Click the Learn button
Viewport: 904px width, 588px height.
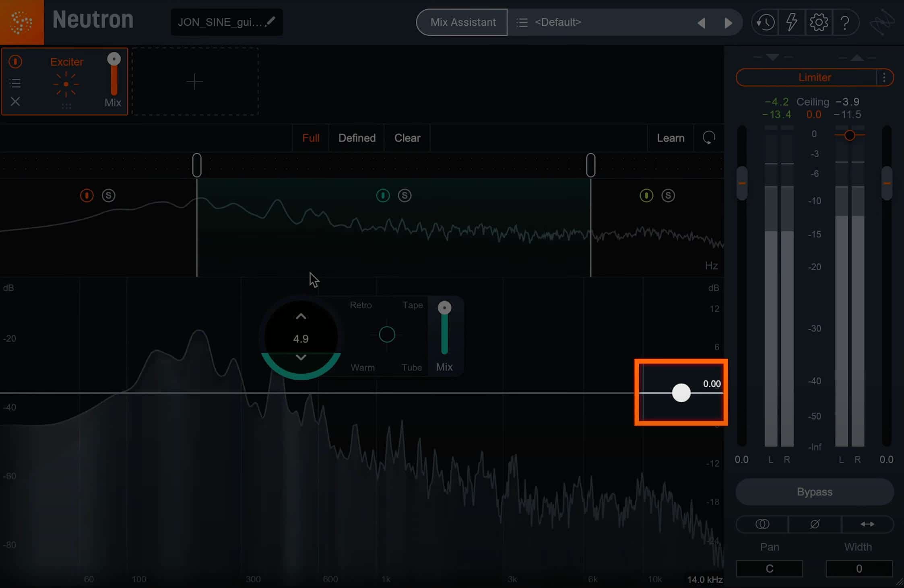click(x=671, y=138)
